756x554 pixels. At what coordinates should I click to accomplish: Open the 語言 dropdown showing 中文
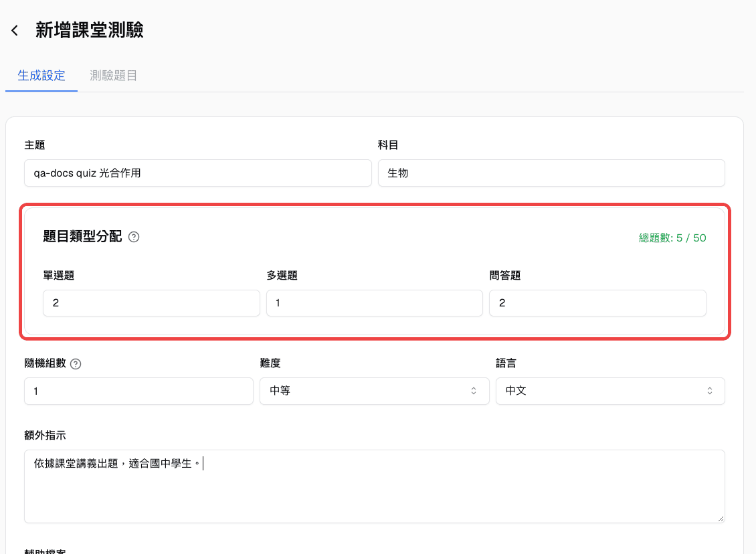tap(610, 391)
